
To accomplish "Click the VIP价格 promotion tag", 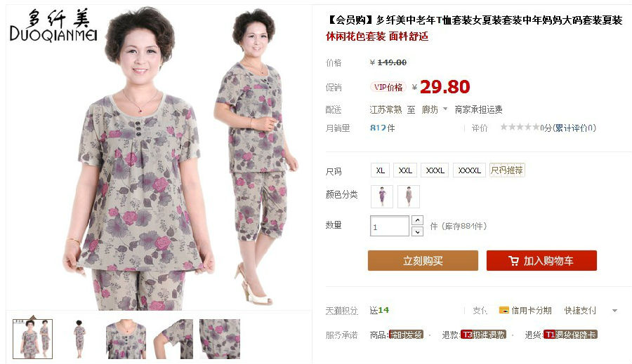I will 388,87.
